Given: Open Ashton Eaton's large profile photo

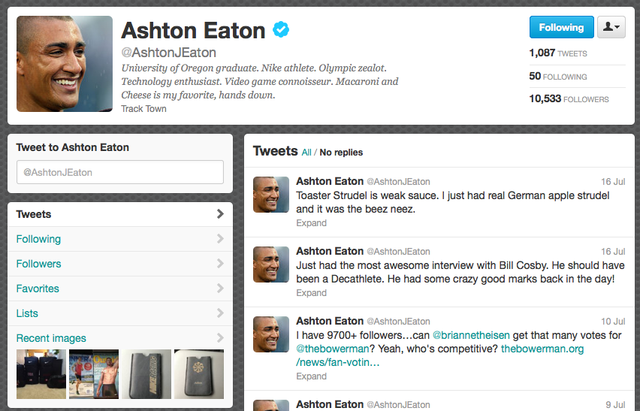Looking at the screenshot, I should pyautogui.click(x=64, y=64).
